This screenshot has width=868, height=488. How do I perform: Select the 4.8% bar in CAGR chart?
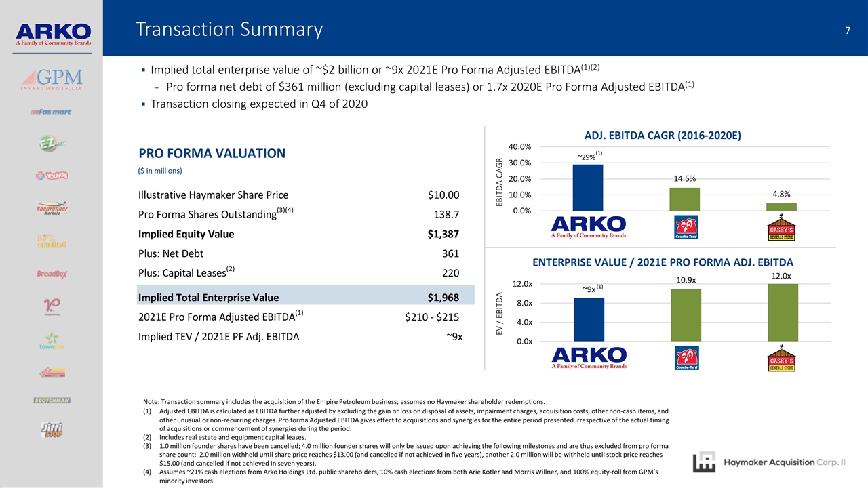[x=781, y=207]
